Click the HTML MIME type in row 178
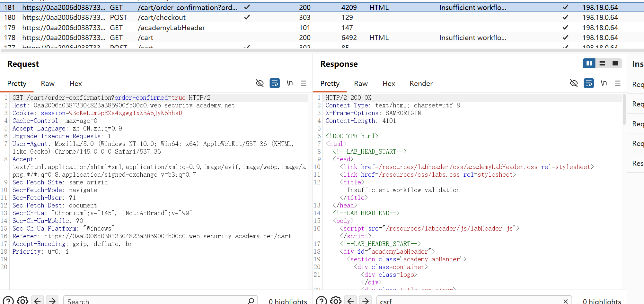The height and width of the screenshot is (304, 644). 379,38
